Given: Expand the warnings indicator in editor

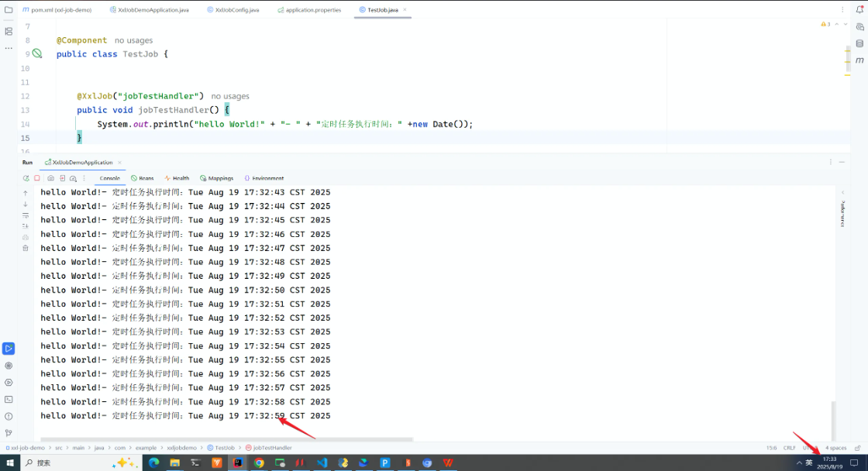Looking at the screenshot, I should tap(826, 25).
